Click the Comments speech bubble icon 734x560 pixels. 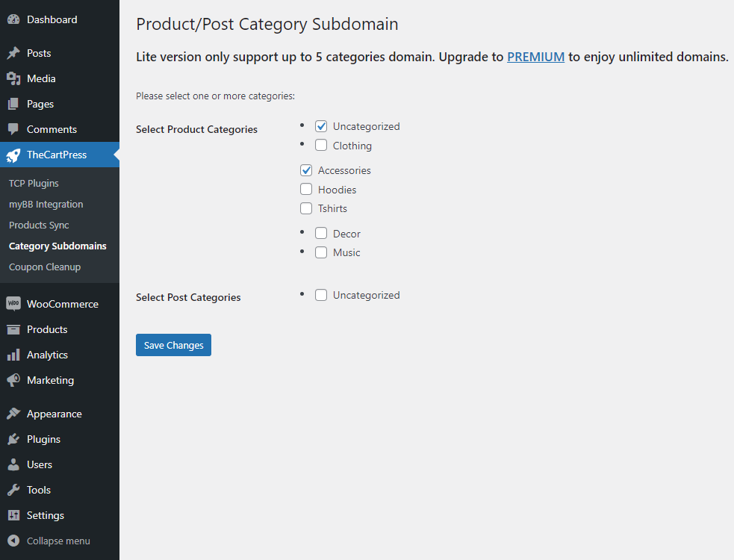click(13, 129)
